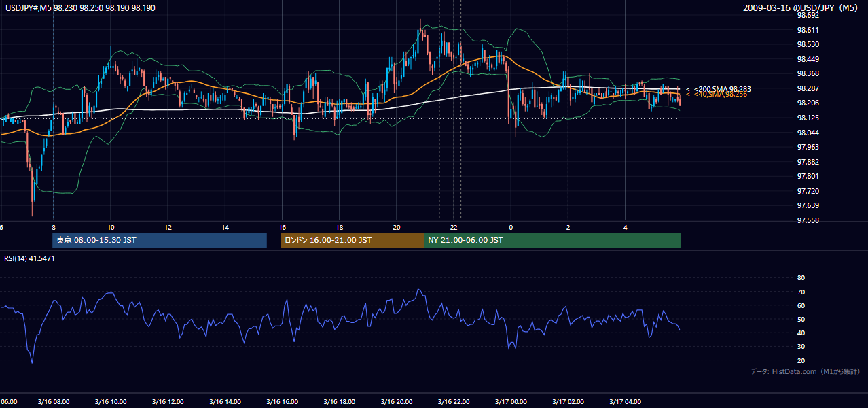
Task: Click the 98.125 price axis label
Action: (x=808, y=118)
